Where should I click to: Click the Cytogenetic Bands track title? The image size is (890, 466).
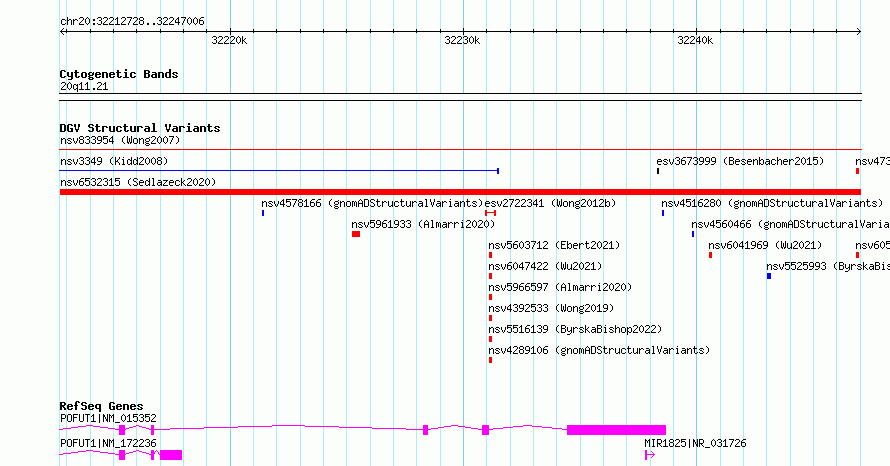[x=119, y=74]
